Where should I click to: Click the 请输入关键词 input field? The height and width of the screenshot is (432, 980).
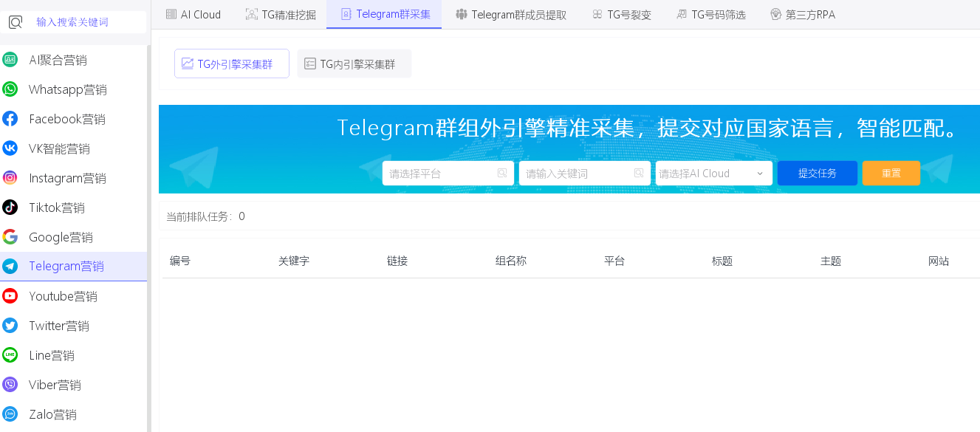coord(585,174)
